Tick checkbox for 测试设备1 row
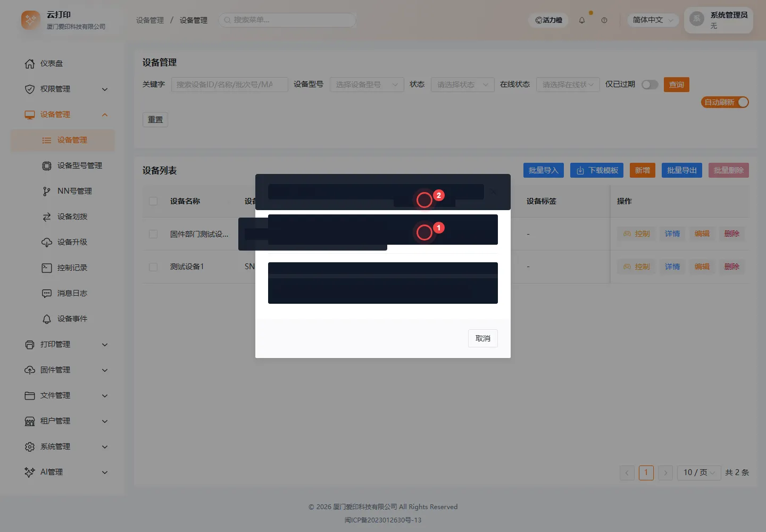This screenshot has width=766, height=532. 153,267
